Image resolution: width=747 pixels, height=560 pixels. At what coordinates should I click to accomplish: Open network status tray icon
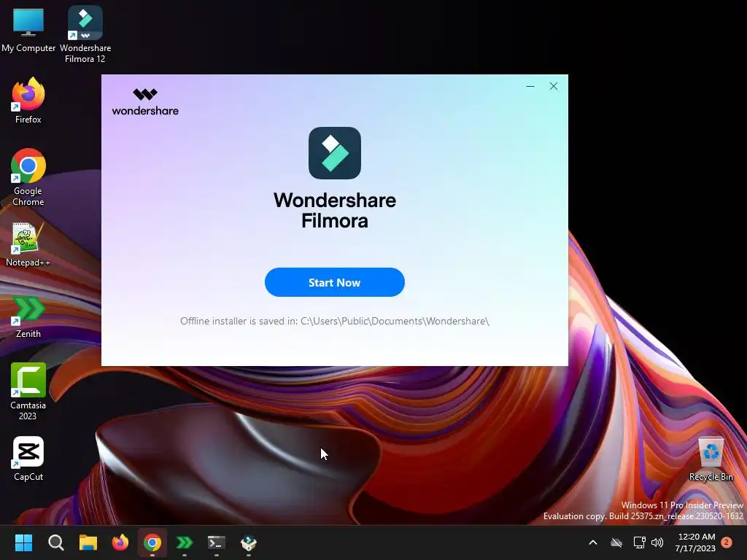coord(639,542)
